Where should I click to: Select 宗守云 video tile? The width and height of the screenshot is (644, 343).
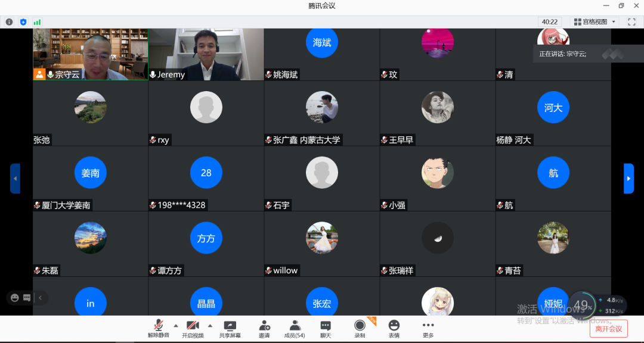point(91,54)
